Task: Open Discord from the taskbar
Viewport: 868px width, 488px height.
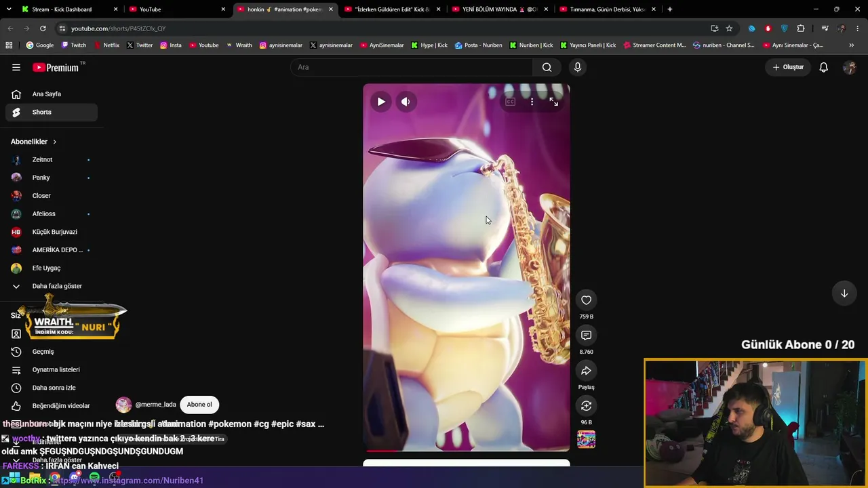Action: [75, 478]
